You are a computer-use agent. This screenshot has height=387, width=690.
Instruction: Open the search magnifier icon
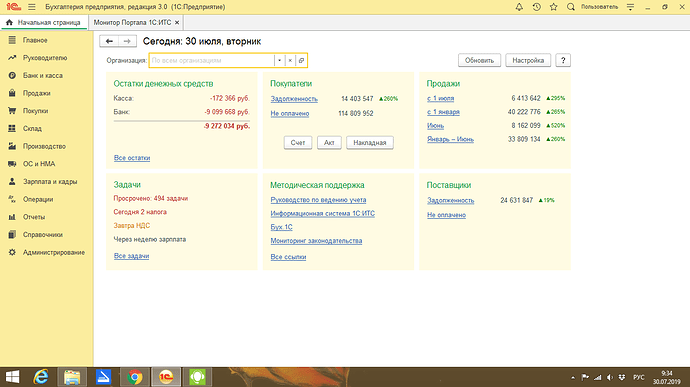coord(571,7)
